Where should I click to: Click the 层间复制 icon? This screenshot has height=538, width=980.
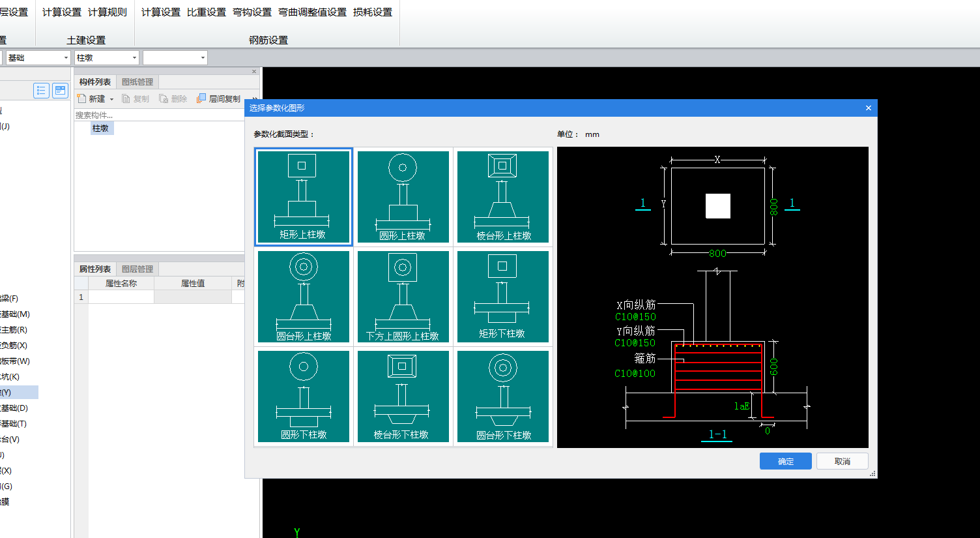(x=201, y=98)
